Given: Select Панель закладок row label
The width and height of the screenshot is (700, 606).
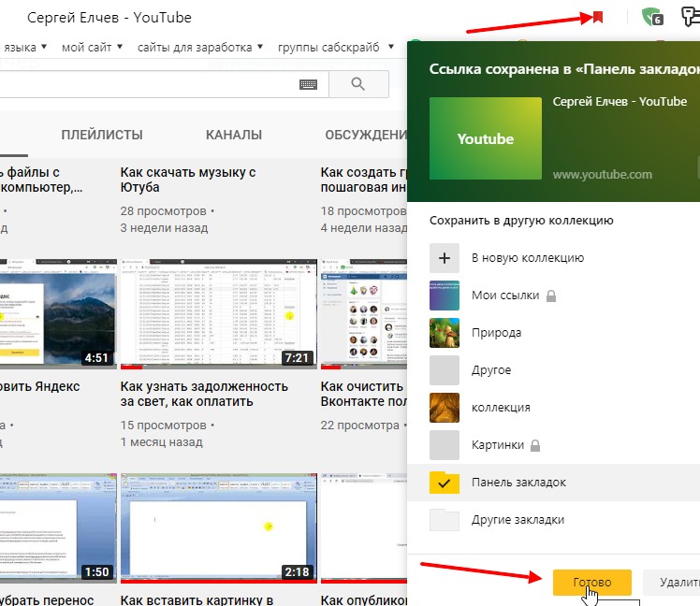Looking at the screenshot, I should 518,483.
